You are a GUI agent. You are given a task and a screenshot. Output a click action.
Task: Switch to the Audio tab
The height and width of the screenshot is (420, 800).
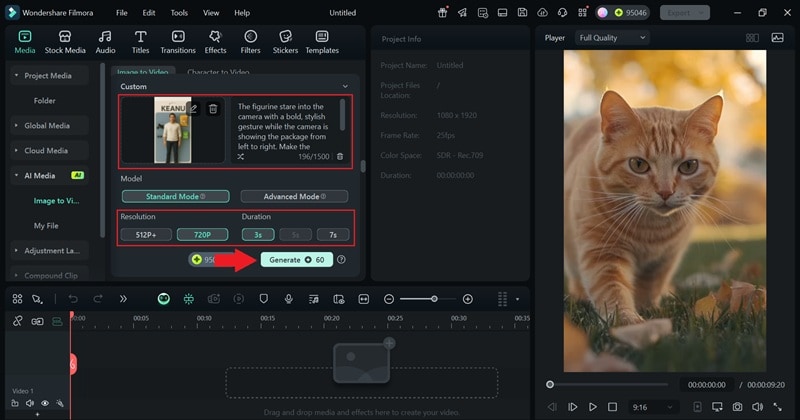click(x=105, y=42)
